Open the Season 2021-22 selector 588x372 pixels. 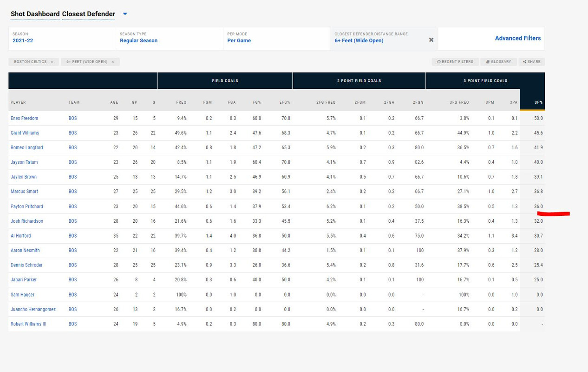62,38
